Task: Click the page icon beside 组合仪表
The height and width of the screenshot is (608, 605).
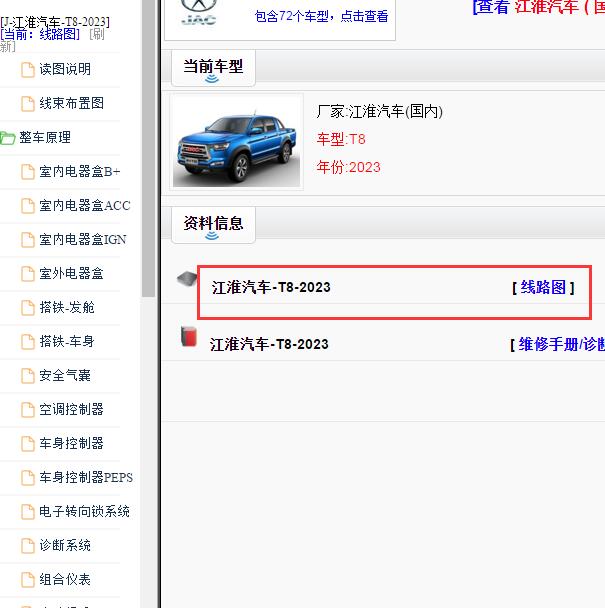Action: pos(28,580)
